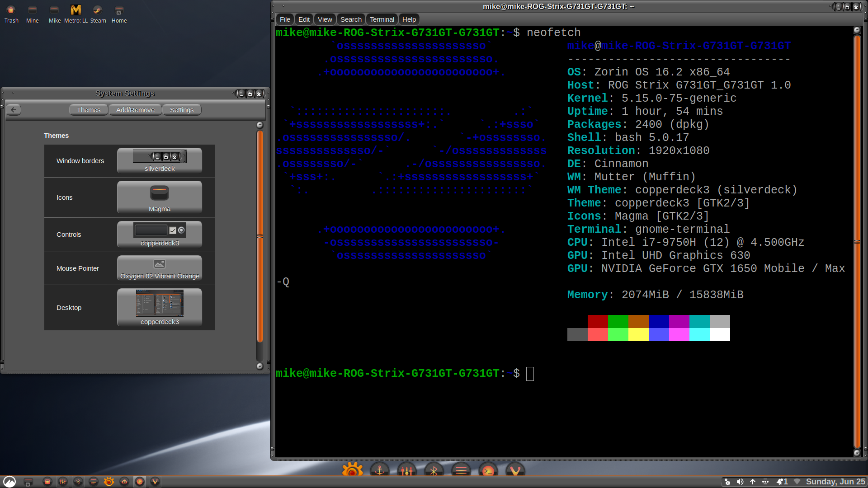Screen dimensions: 868x488
Task: Launch the Vivaldi dock icon
Action: 515,470
